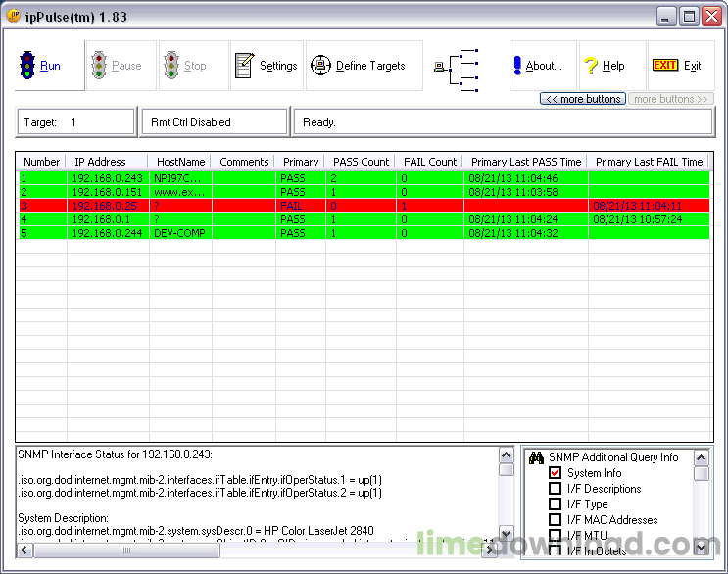Click the SNMP output horizontal scroll left arrow
728x574 pixels.
tap(24, 550)
